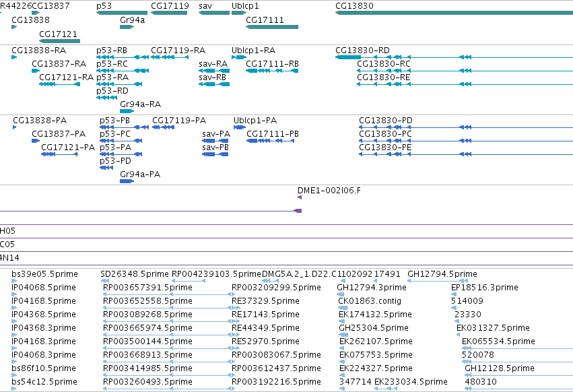
Task: Click EST EK262107.5prime
Action: [376, 341]
